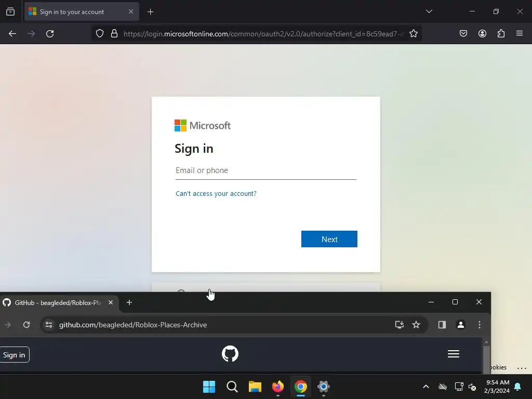View site security padlock in Firefox
Image resolution: width=532 pixels, height=399 pixels.
[114, 34]
